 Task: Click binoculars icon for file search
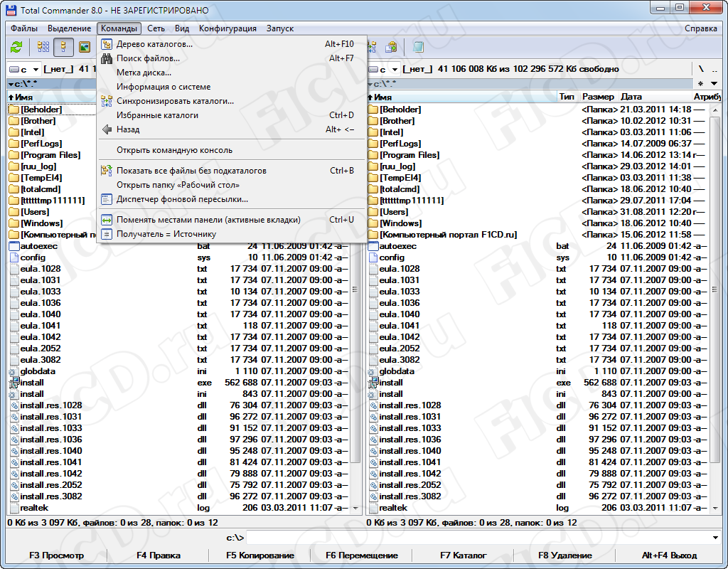(x=107, y=58)
